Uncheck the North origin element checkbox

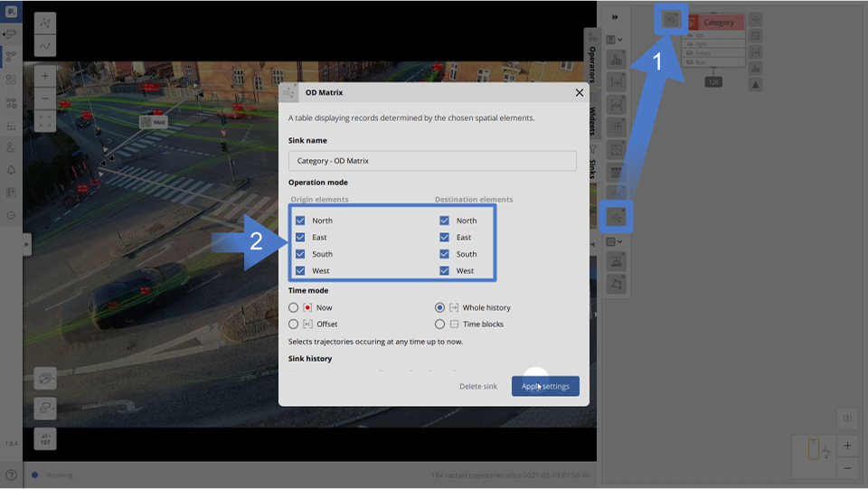300,221
